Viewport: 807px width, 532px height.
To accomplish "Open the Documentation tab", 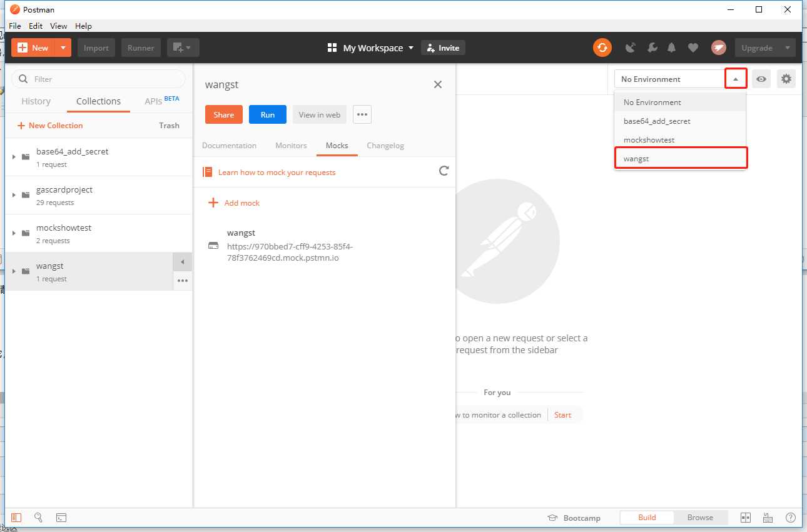I will coord(229,146).
